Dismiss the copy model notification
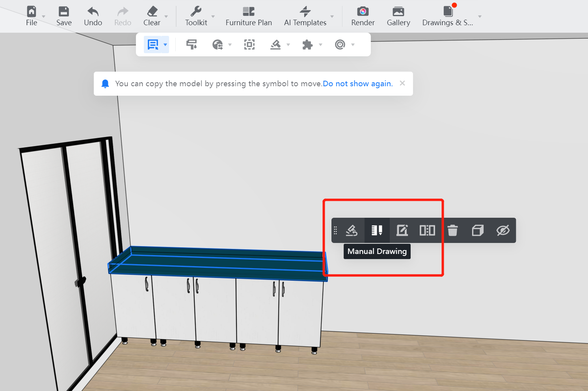 402,83
